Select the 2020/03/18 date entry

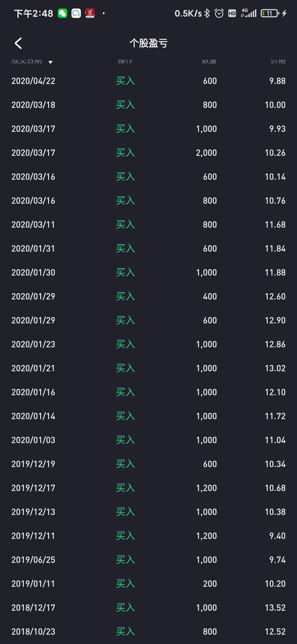[33, 105]
